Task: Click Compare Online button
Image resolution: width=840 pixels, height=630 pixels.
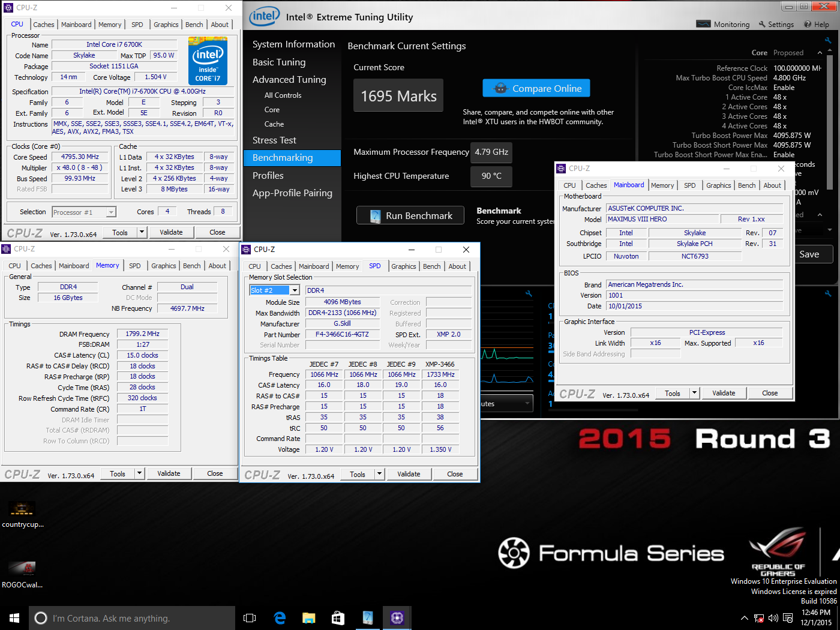Action: (x=536, y=88)
